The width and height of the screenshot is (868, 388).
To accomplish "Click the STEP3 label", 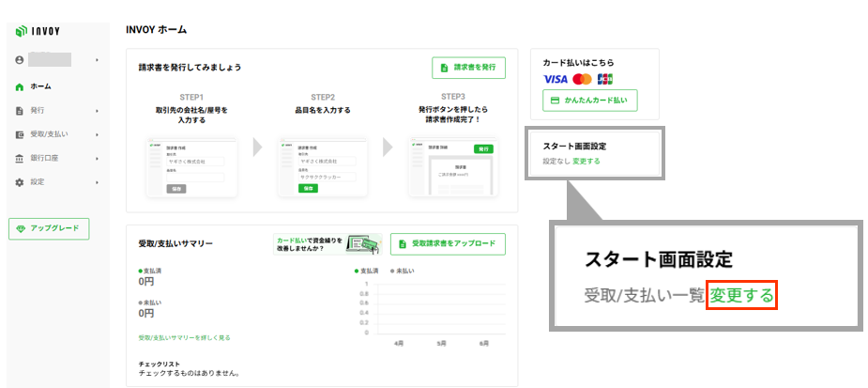I will pyautogui.click(x=453, y=97).
